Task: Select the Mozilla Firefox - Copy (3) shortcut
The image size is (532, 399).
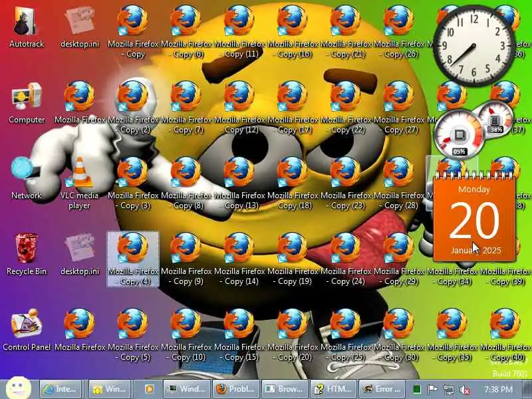Action: [133, 184]
